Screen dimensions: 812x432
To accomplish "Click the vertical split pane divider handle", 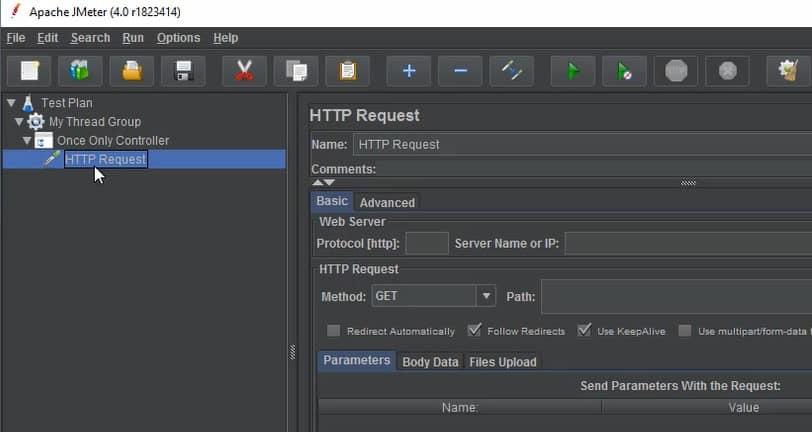I will pos(293,352).
